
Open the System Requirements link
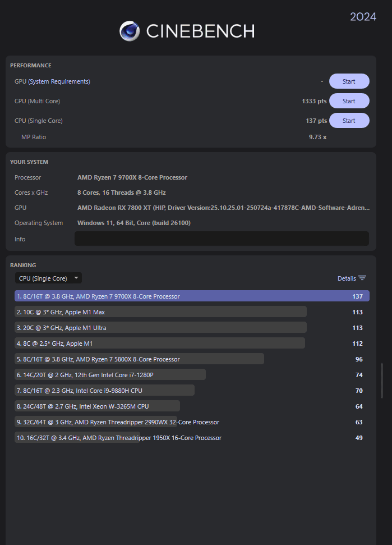tap(59, 81)
